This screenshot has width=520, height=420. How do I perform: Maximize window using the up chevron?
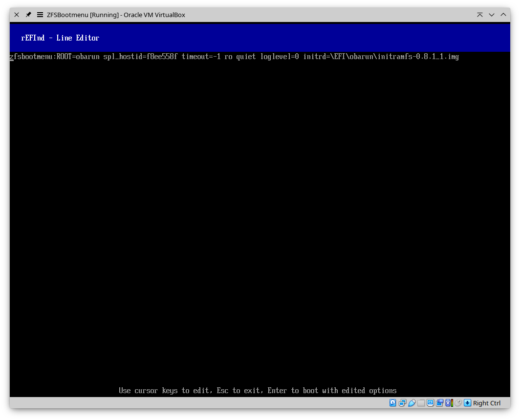503,15
